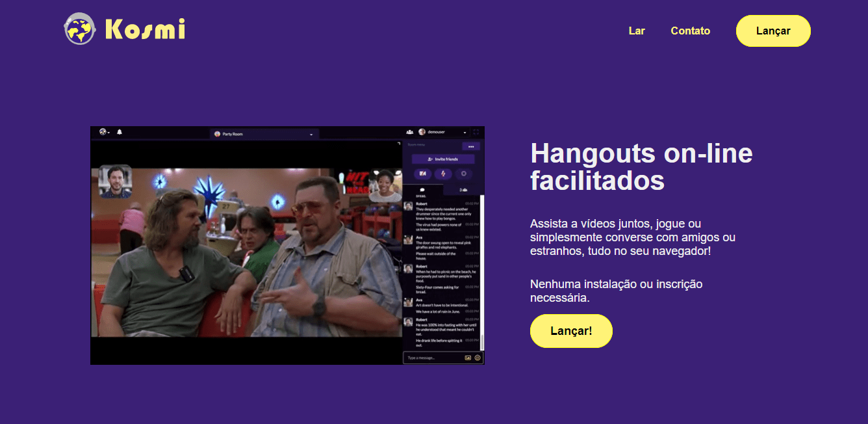This screenshot has width=868, height=424.
Task: Select the chat bubble icon above the messages
Action: (x=422, y=191)
